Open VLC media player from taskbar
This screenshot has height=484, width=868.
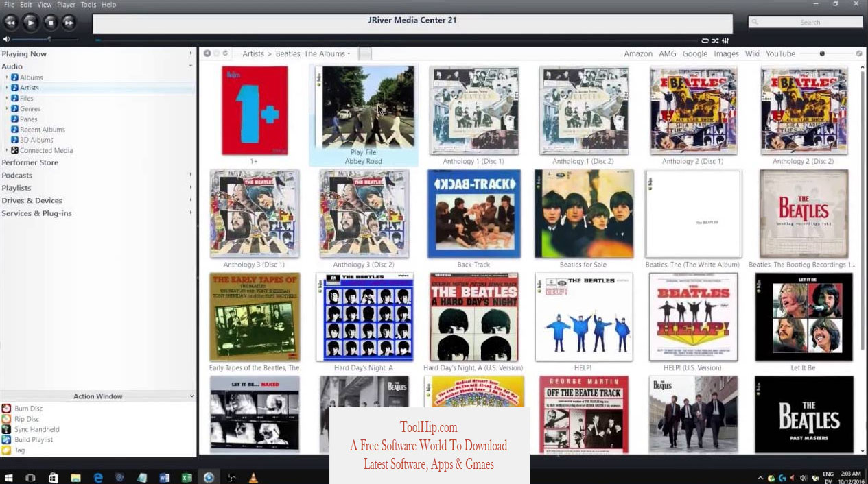253,477
